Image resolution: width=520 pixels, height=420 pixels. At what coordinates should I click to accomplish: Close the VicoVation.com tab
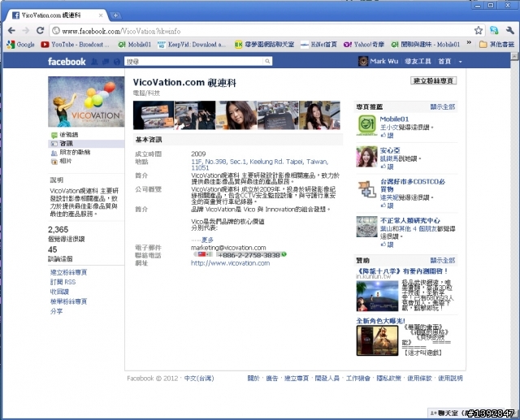101,15
